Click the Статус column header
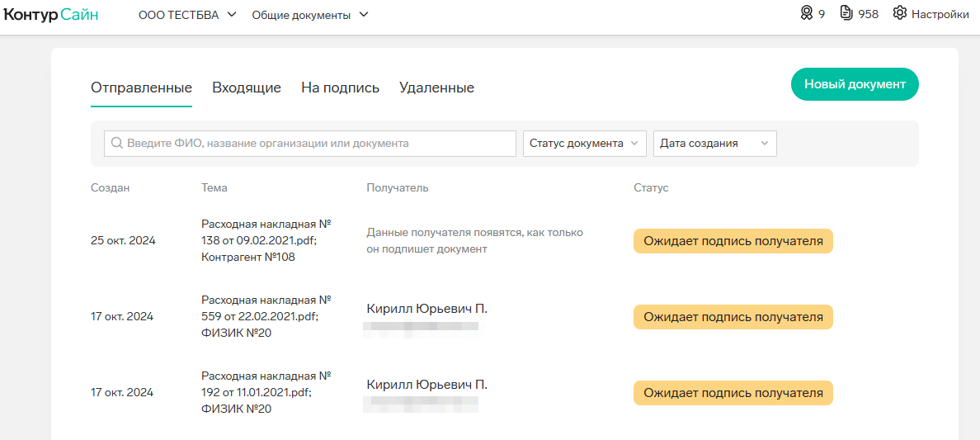Screen dimensions: 980x440 click(x=651, y=187)
